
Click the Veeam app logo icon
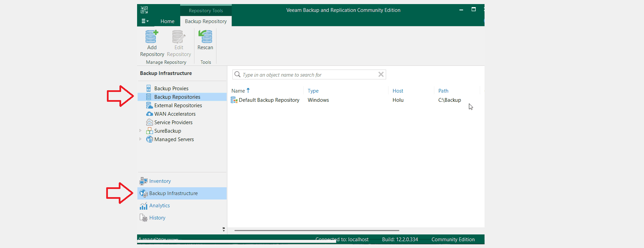tap(144, 10)
